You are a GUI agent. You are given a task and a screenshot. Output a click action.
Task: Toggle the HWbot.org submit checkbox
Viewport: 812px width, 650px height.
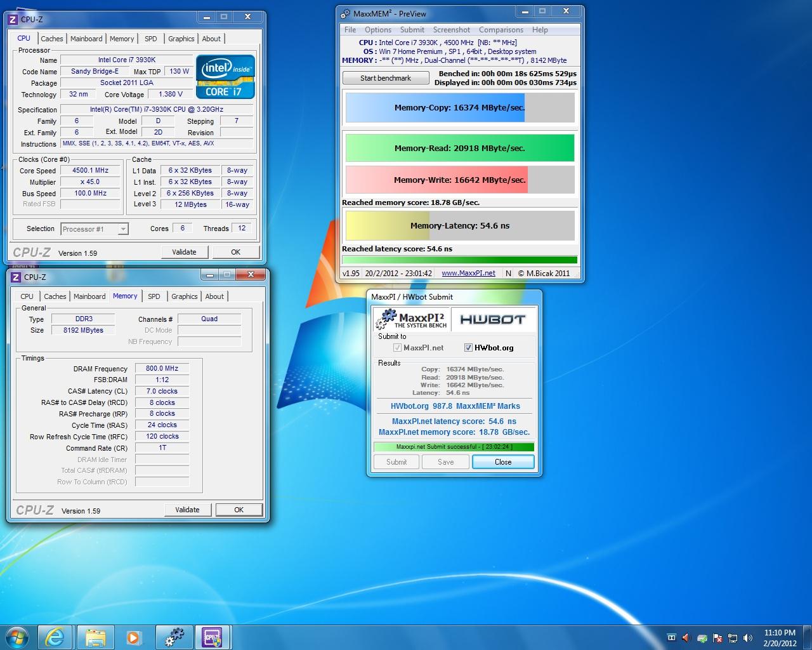tap(468, 348)
